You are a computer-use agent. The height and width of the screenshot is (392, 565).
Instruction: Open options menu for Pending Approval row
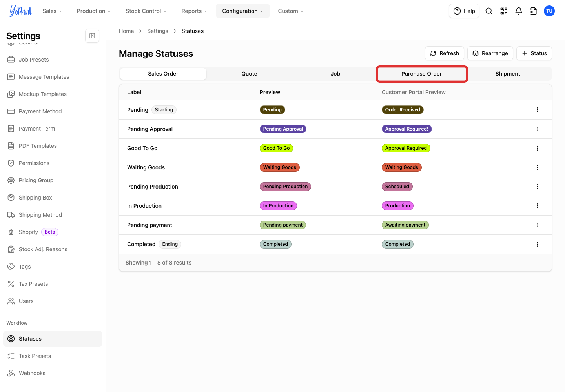[538, 129]
